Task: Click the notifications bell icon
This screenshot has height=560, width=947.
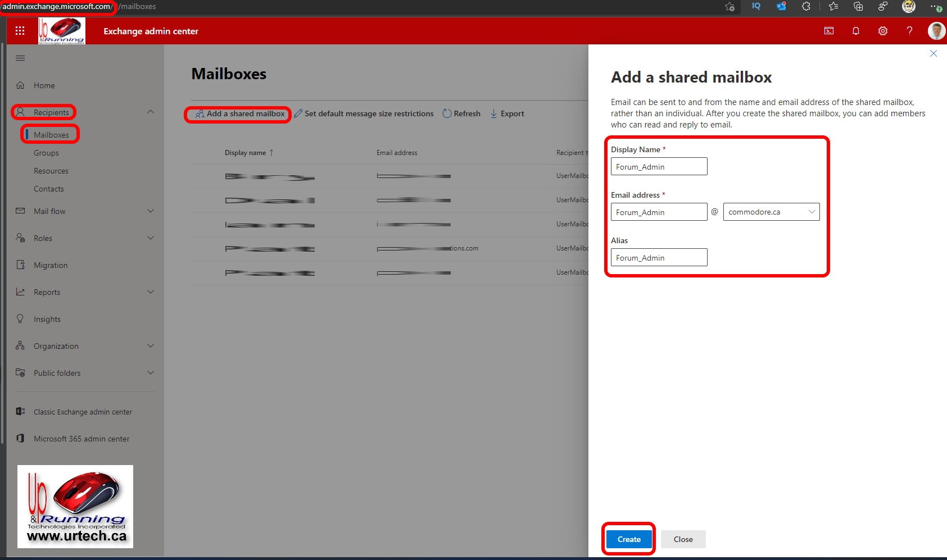Action: point(855,31)
